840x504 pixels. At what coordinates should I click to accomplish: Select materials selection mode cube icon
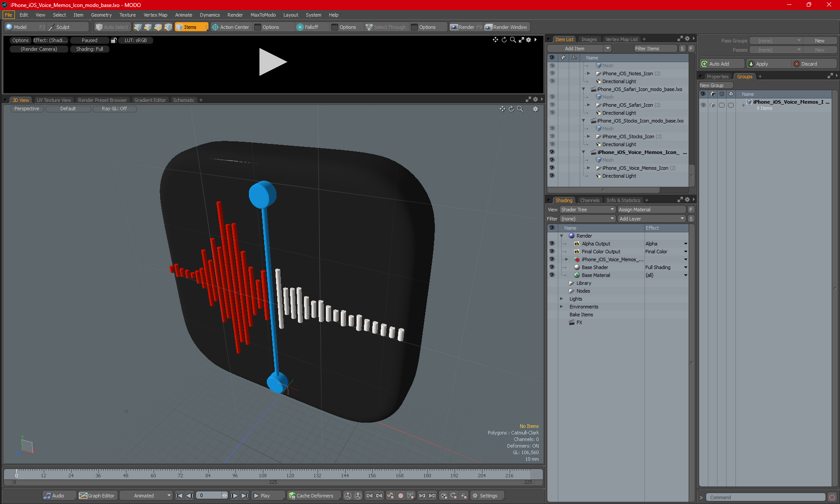pyautogui.click(x=168, y=27)
